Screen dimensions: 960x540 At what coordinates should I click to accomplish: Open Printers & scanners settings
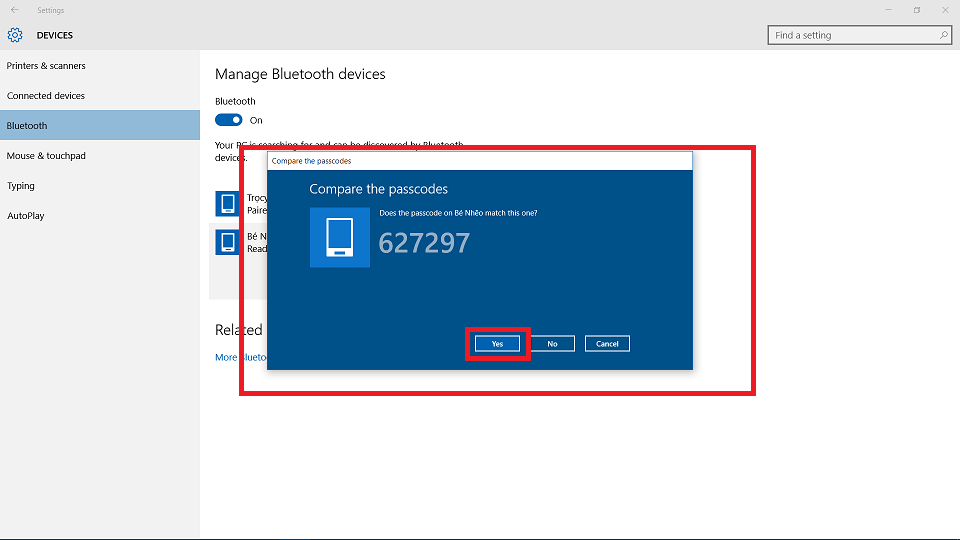[x=100, y=66]
